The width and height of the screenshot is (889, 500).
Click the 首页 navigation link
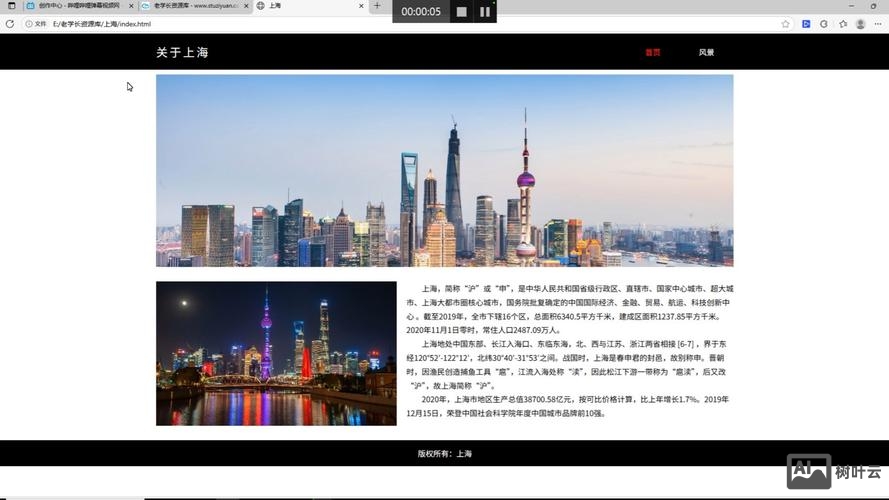(x=653, y=52)
